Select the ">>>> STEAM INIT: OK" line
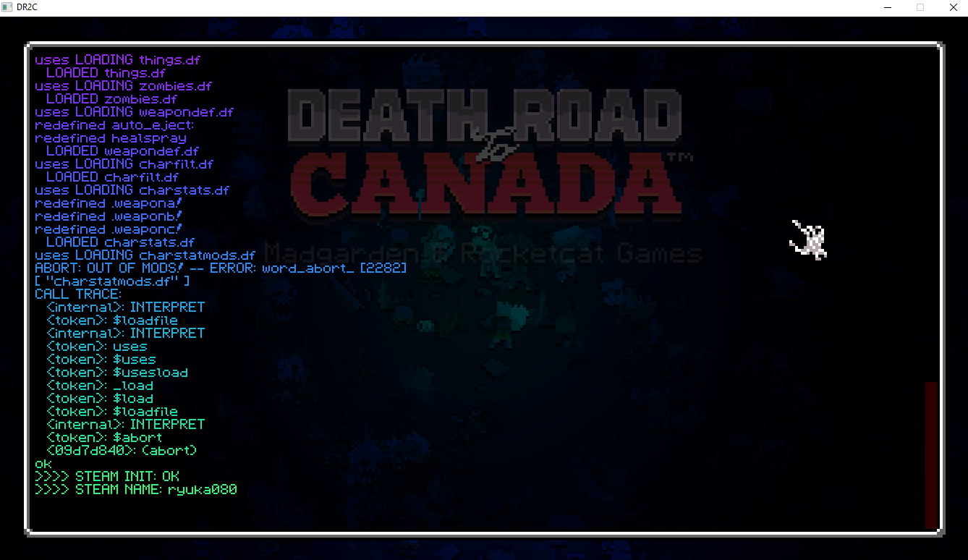The image size is (968, 560). coord(107,477)
